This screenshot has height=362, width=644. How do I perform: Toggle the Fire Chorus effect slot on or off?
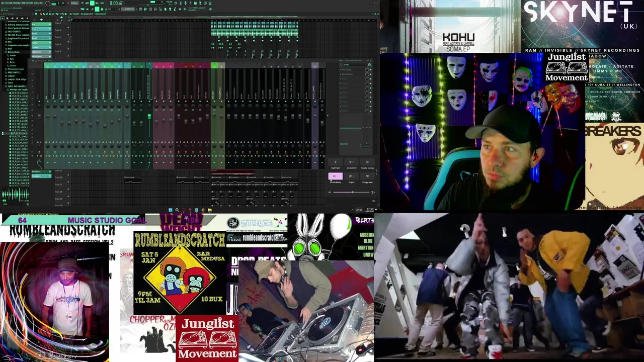pos(371,74)
